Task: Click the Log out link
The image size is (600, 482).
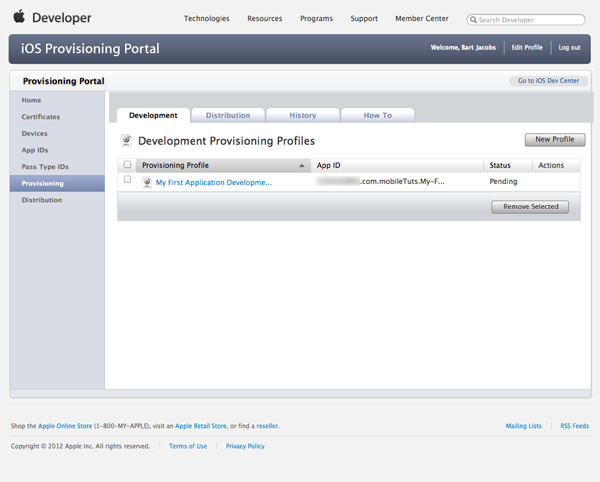Action: [x=569, y=47]
